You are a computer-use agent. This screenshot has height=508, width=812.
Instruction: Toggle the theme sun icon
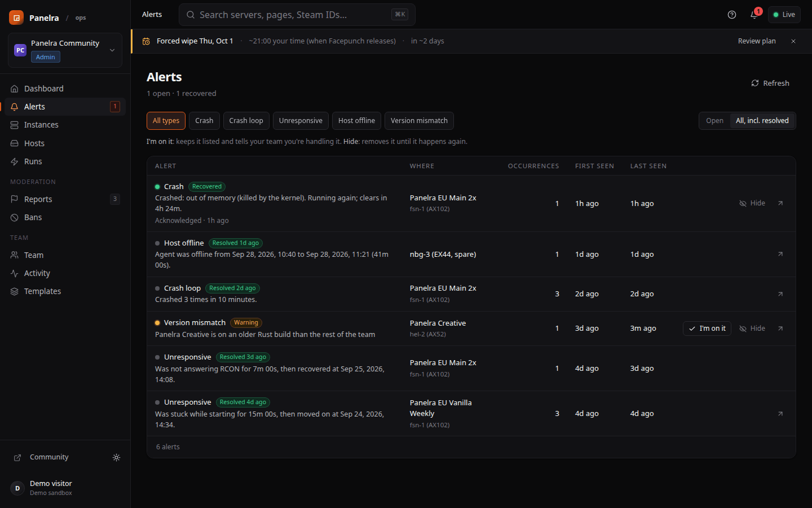click(116, 457)
